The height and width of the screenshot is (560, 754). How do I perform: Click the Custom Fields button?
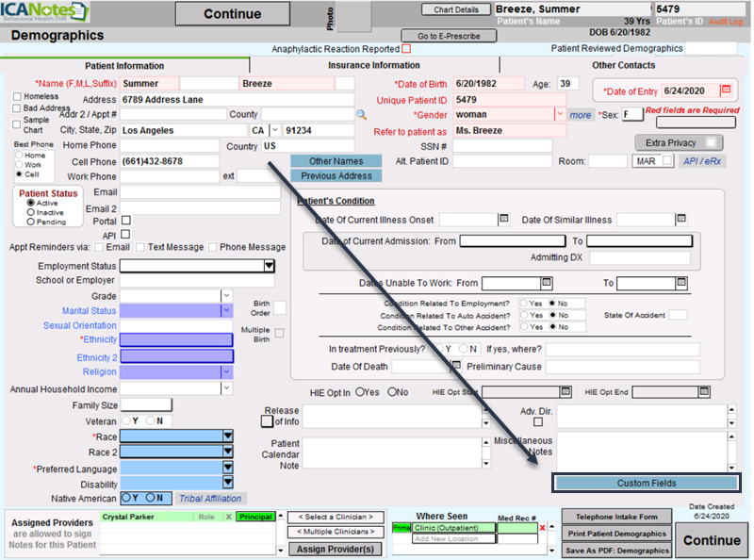click(x=646, y=484)
